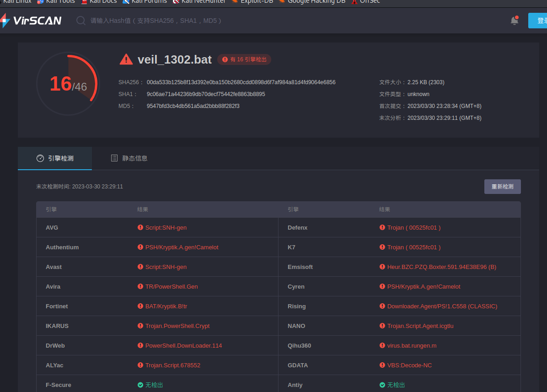
Task: Select the SHA1 hash value text
Action: (206, 94)
